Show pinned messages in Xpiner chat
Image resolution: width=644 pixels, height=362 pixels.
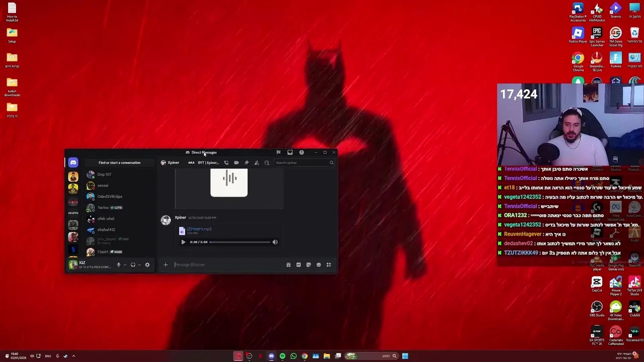click(247, 162)
